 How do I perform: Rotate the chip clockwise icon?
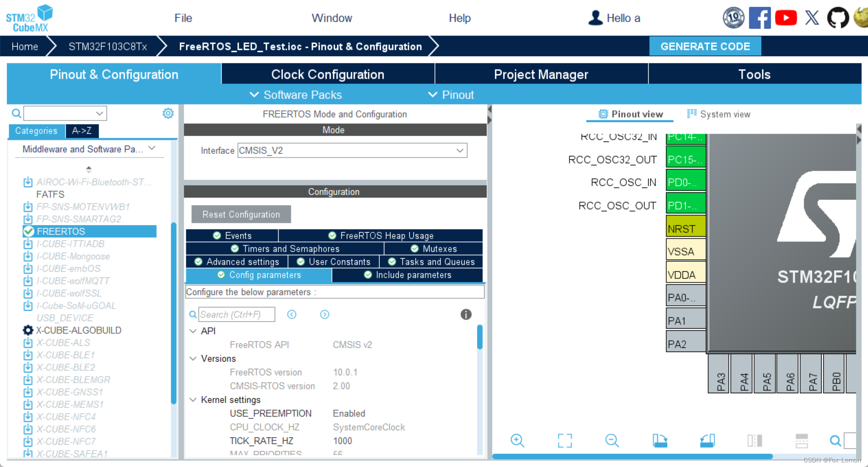(x=659, y=440)
